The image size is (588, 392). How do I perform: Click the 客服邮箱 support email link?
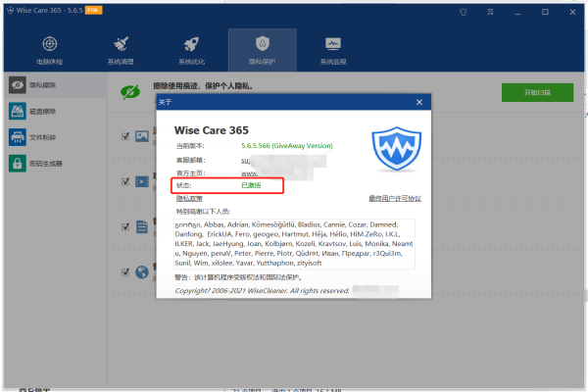click(x=283, y=161)
